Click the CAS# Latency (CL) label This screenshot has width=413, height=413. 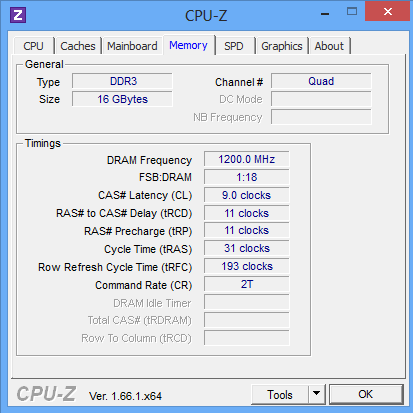tap(145, 195)
